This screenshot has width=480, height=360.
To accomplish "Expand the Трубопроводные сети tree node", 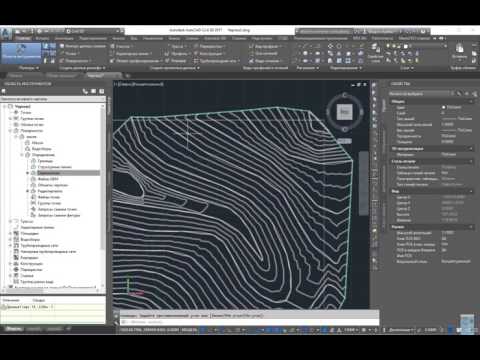I will coord(11,245).
